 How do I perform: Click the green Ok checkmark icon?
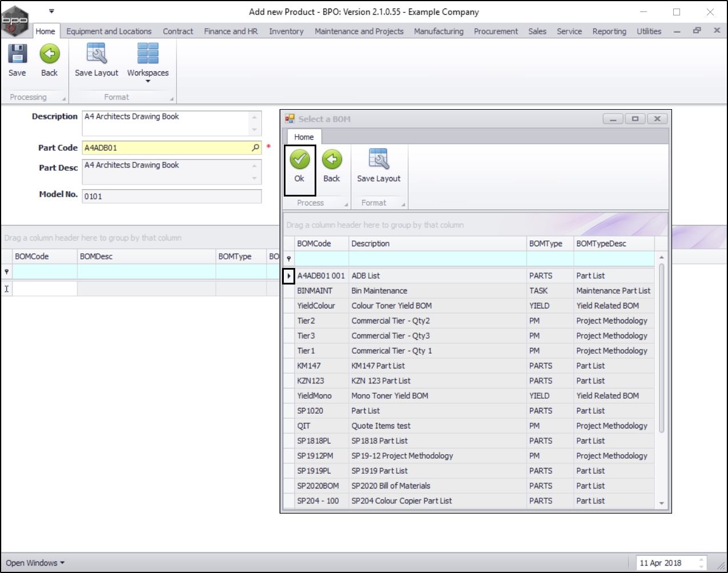tap(299, 159)
